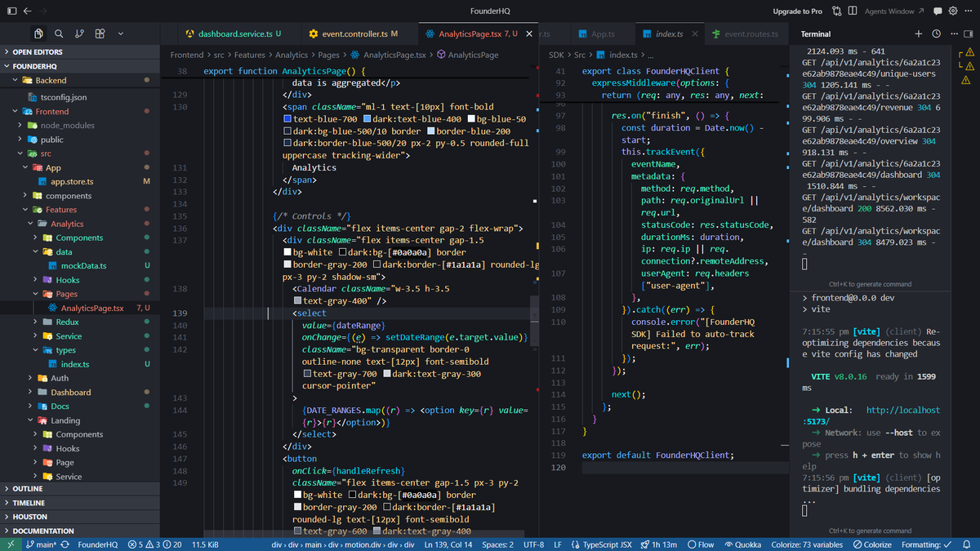Toggle the terminal panel layout icon
The height and width of the screenshot is (551, 980).
[969, 33]
